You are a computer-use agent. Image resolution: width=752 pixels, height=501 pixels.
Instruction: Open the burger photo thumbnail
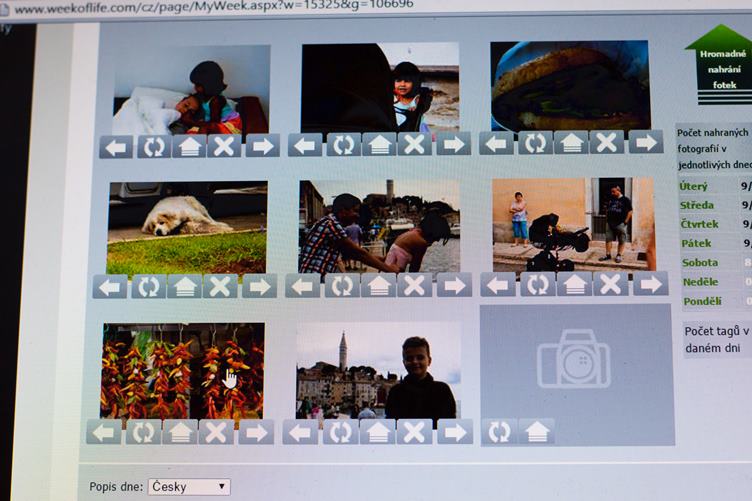570,85
